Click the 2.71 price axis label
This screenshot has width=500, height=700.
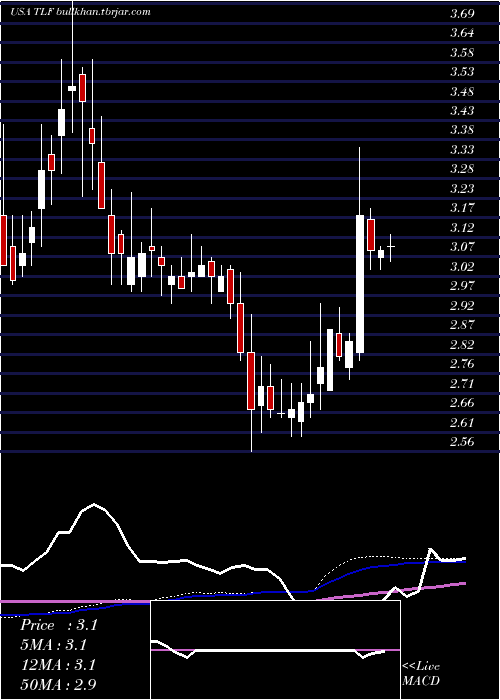(x=462, y=383)
